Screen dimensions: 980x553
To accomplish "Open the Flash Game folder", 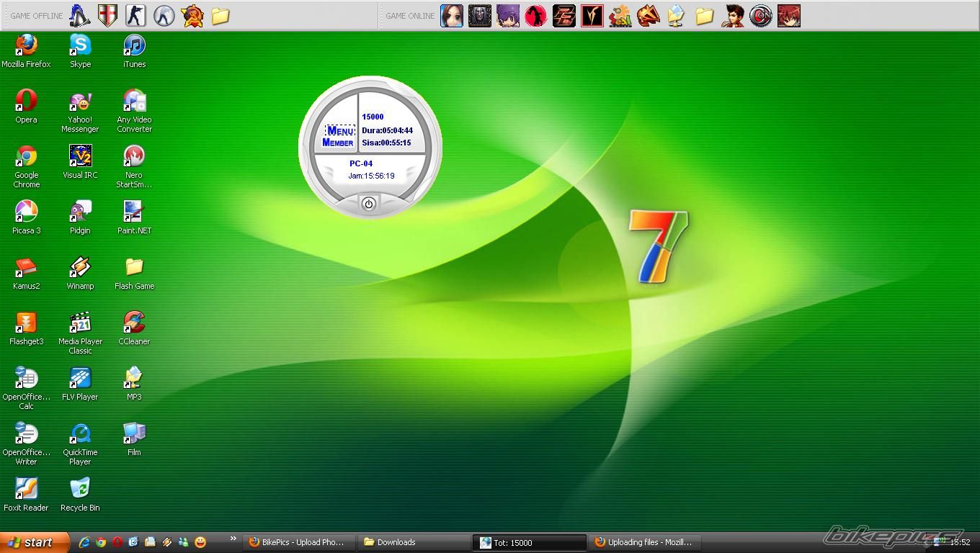I will point(134,268).
